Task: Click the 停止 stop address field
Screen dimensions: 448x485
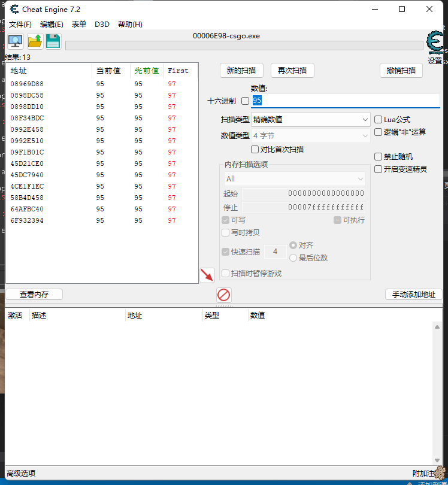Action: (304, 207)
